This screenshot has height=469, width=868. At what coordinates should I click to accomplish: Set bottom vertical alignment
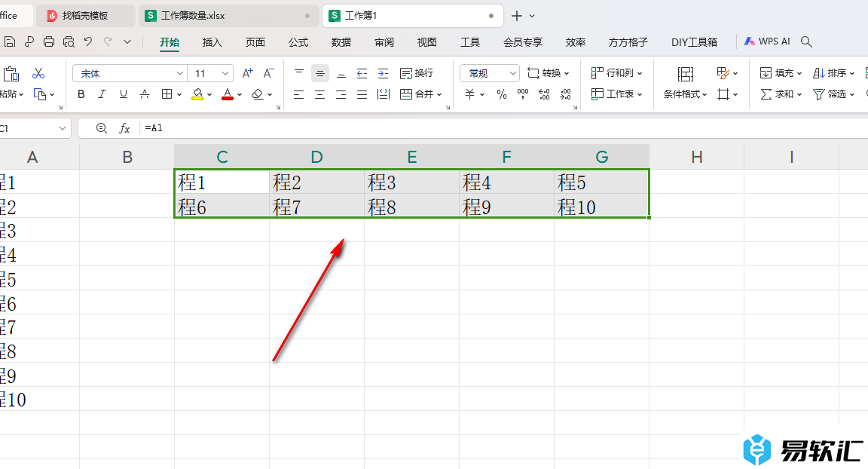click(x=341, y=73)
